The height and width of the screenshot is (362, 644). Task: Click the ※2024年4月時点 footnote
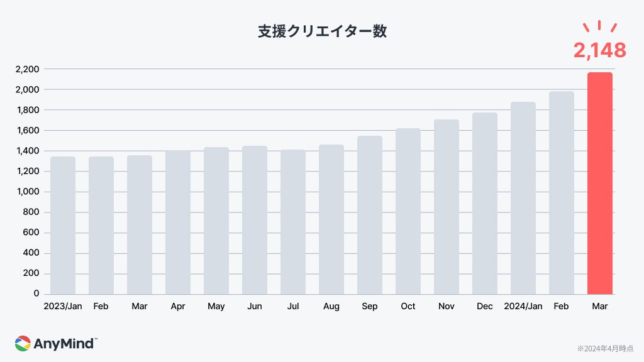pyautogui.click(x=604, y=348)
